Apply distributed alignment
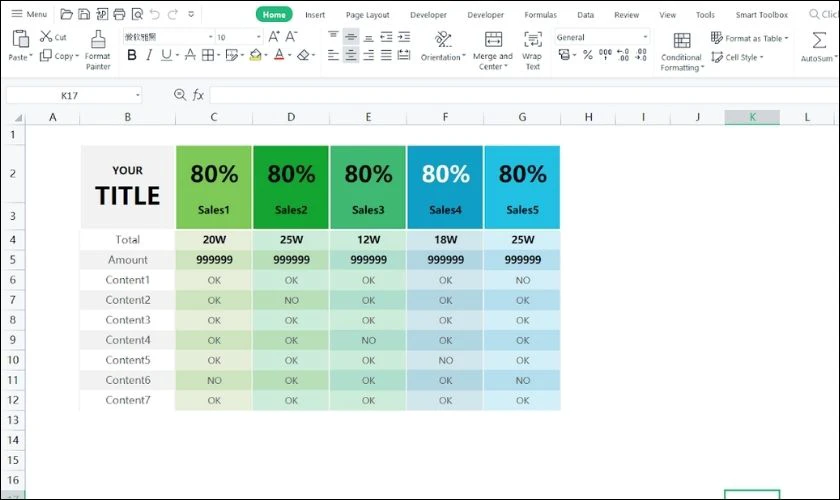 [404, 55]
